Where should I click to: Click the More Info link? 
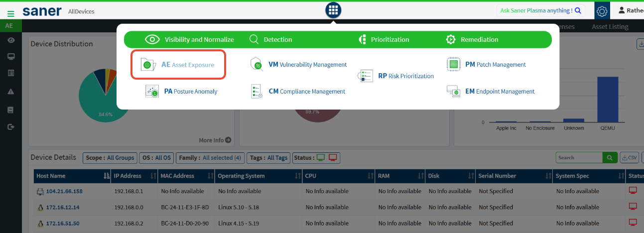click(215, 140)
